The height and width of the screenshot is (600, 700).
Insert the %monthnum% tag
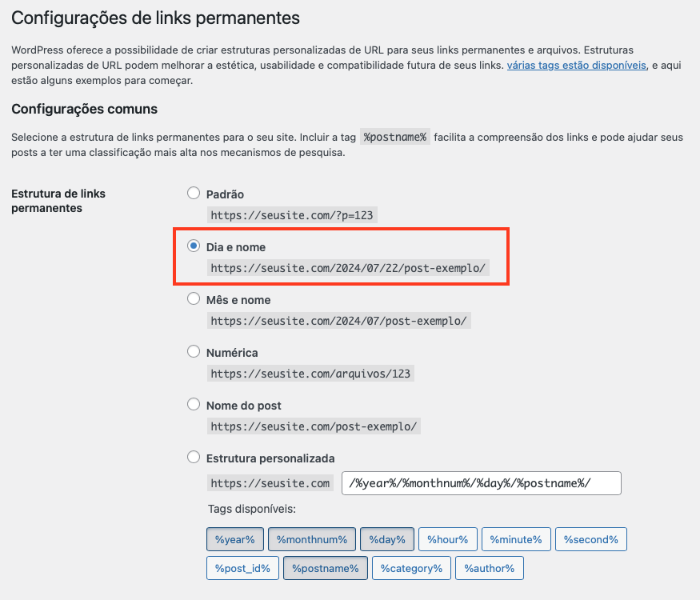point(312,539)
